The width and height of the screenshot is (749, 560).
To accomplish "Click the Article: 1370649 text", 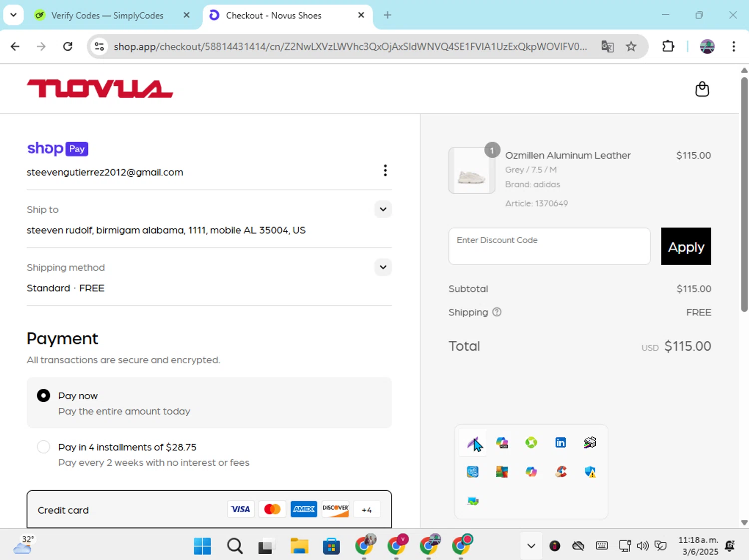I will (536, 203).
